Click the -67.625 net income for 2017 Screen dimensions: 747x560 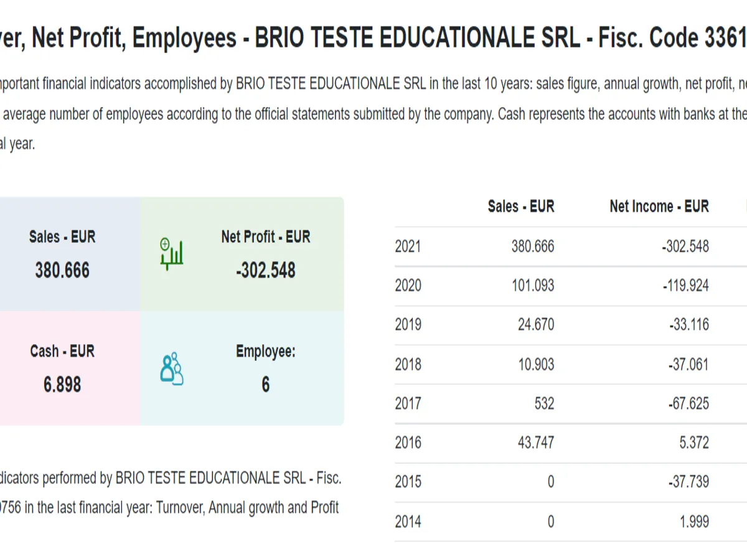click(688, 404)
